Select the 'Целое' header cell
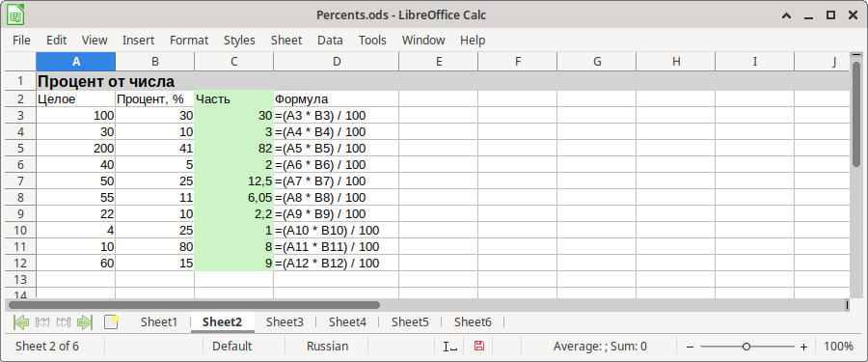This screenshot has height=362, width=868. click(x=76, y=98)
